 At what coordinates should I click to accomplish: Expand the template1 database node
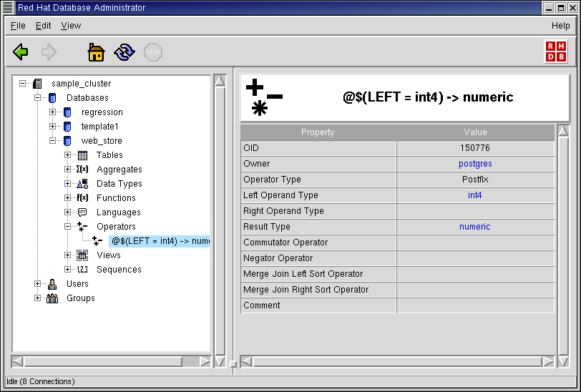52,127
